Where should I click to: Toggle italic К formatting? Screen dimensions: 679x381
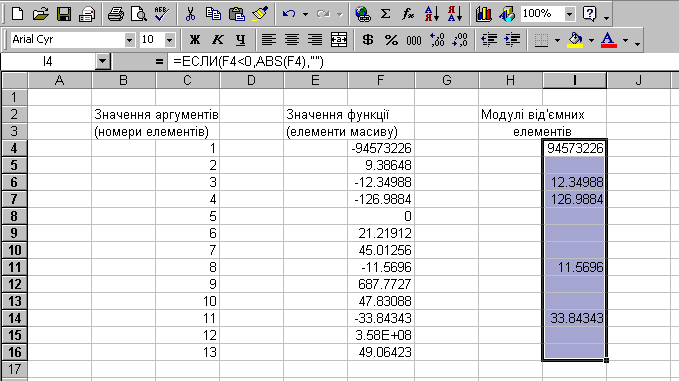click(x=217, y=40)
